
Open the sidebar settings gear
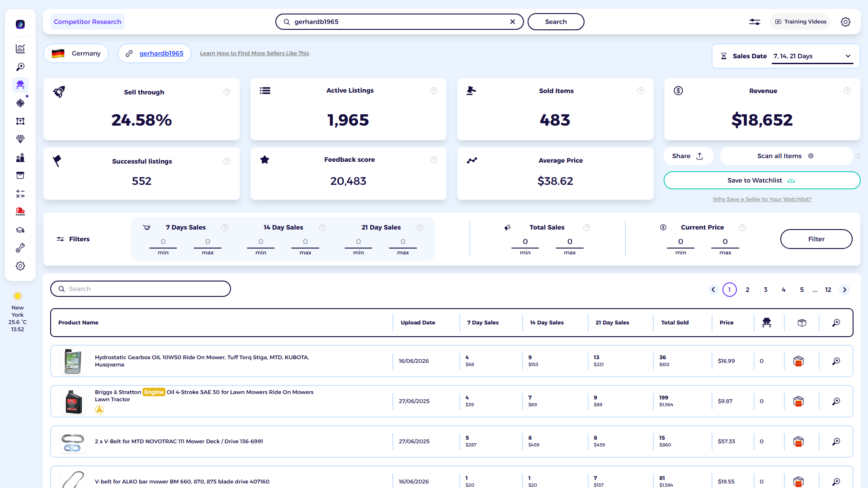(x=20, y=266)
